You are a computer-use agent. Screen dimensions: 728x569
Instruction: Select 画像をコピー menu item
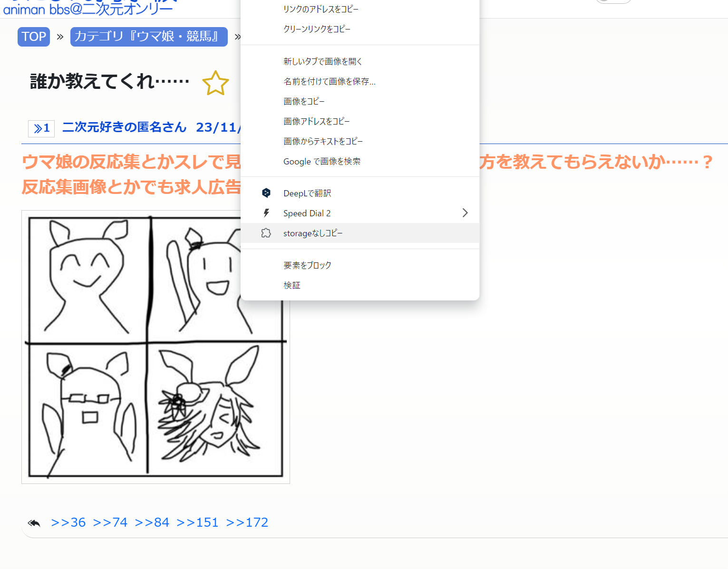point(360,101)
